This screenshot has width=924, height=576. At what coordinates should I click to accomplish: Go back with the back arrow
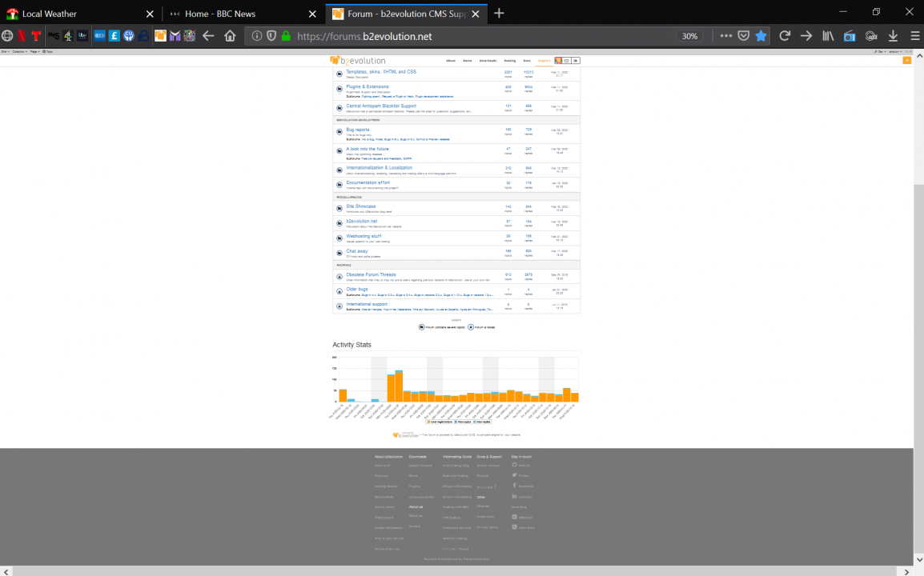click(x=208, y=36)
